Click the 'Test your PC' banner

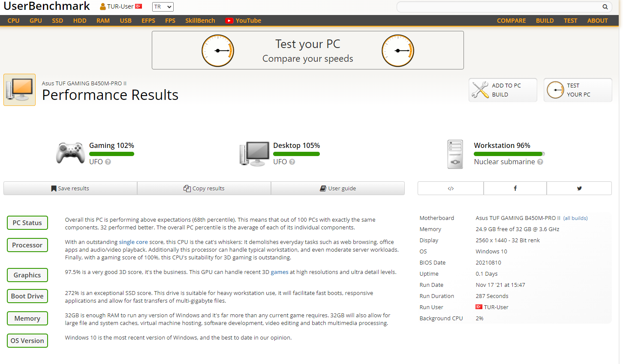coord(308,50)
